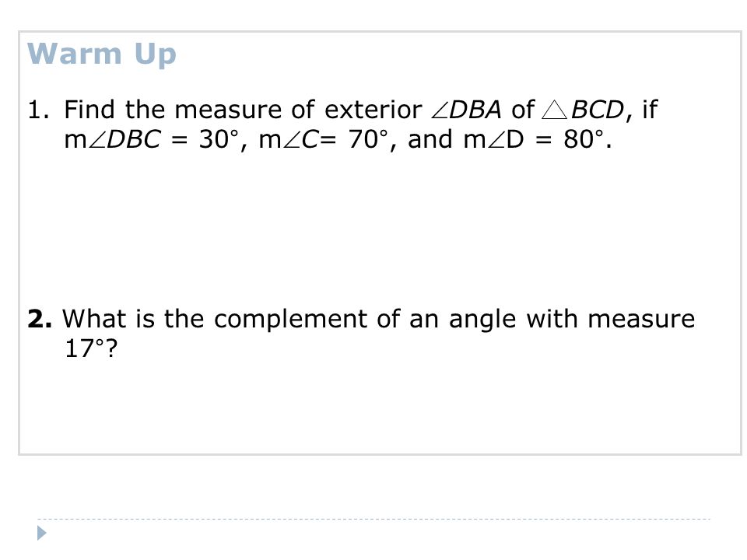Screen dimensions: 747x560
Task: Click the angle symbol before DBA
Action: pos(440,110)
